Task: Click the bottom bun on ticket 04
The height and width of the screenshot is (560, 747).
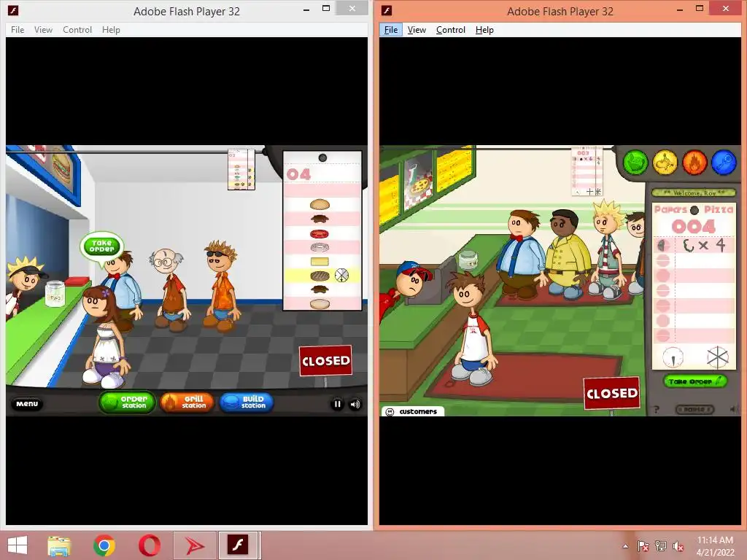Action: pos(320,304)
